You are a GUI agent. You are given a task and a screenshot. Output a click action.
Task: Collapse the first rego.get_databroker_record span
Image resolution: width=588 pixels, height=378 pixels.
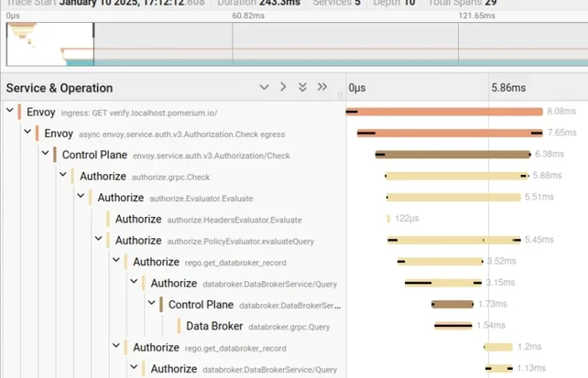116,260
